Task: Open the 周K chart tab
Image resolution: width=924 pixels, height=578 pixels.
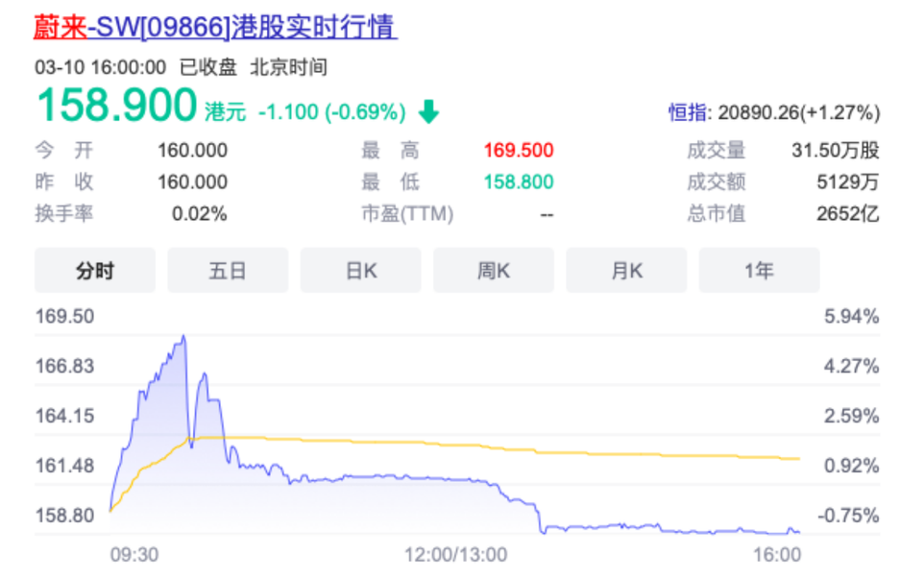Action: (494, 271)
